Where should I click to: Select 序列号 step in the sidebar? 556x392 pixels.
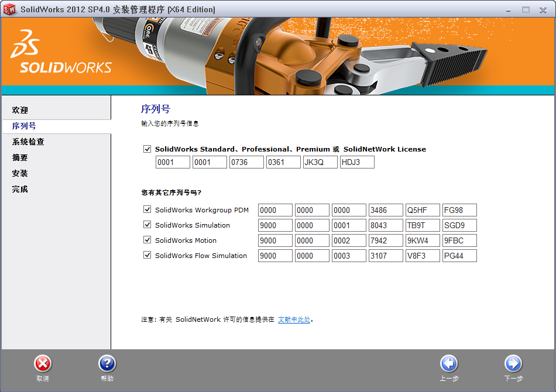click(24, 126)
